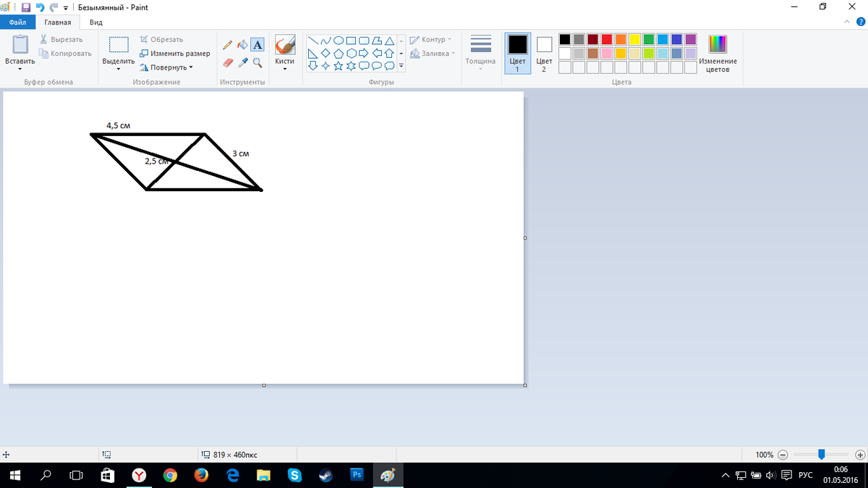Image resolution: width=868 pixels, height=488 pixels.
Task: Click the РУС language indicator in tray
Action: (x=805, y=476)
